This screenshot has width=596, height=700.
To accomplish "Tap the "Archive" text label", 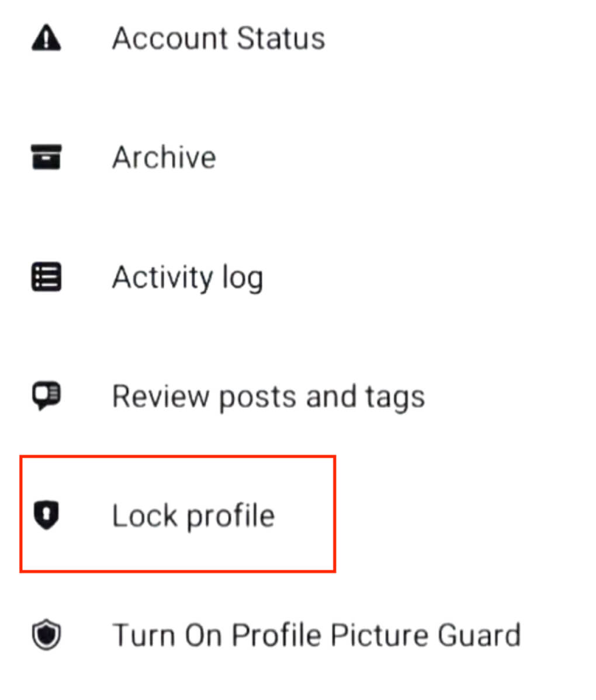I will pos(164,158).
